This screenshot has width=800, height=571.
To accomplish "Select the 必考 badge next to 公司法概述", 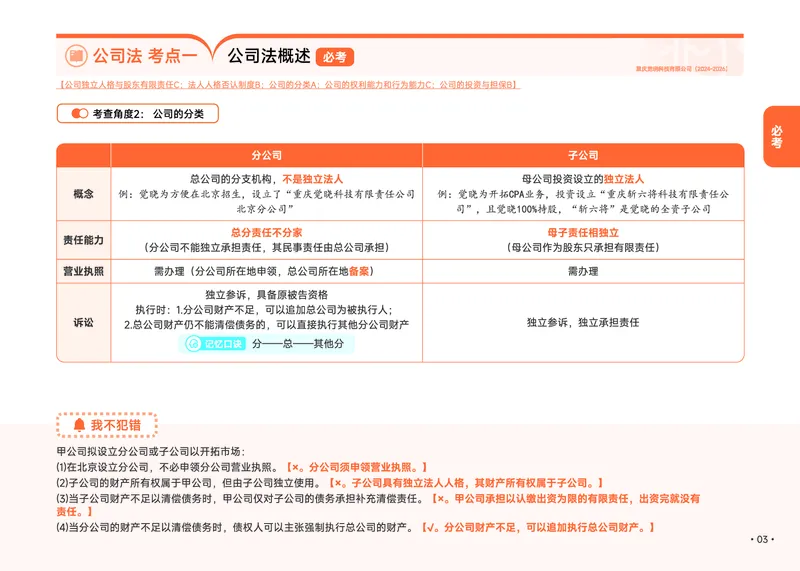I will [335, 57].
